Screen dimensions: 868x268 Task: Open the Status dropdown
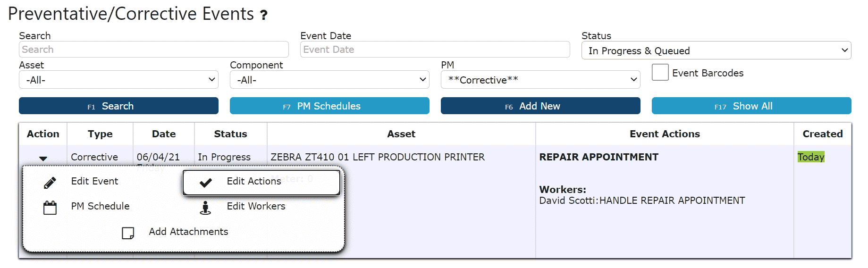click(716, 51)
